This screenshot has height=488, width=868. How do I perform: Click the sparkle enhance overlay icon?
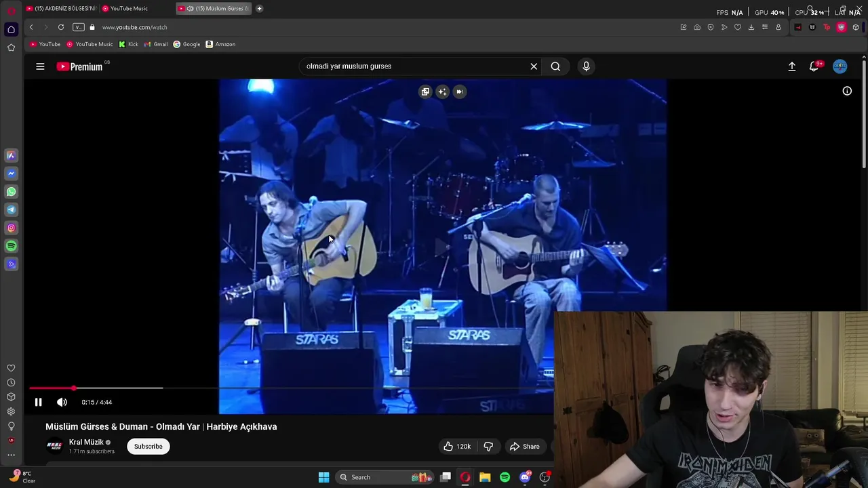tap(442, 91)
